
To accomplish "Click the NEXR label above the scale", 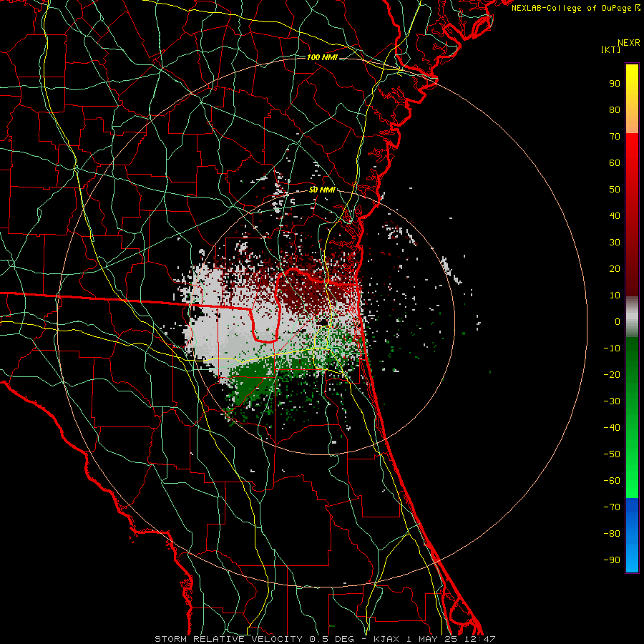I will point(629,43).
